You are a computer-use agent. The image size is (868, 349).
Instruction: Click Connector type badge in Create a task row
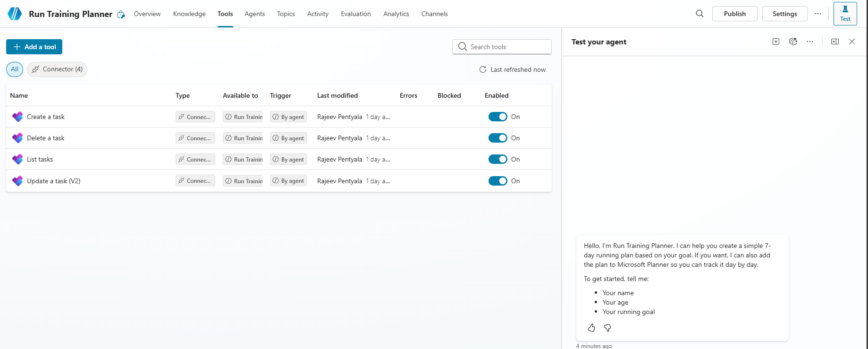pyautogui.click(x=195, y=117)
